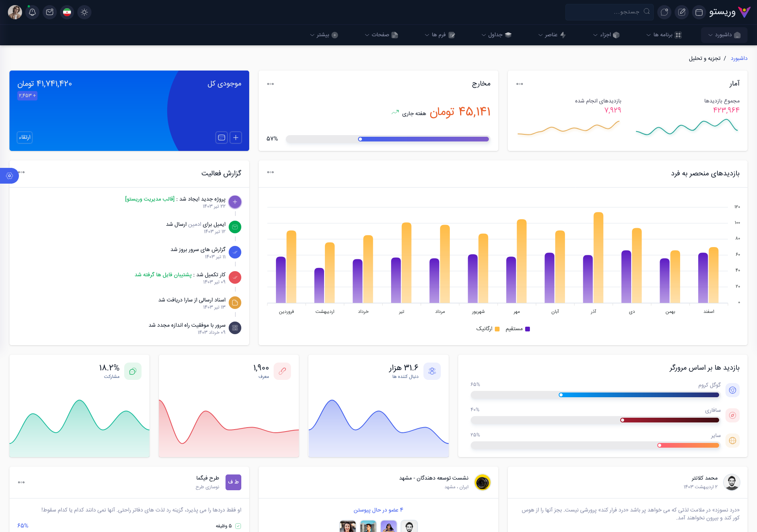Click the green email activity icon
The image size is (757, 532).
tap(235, 227)
